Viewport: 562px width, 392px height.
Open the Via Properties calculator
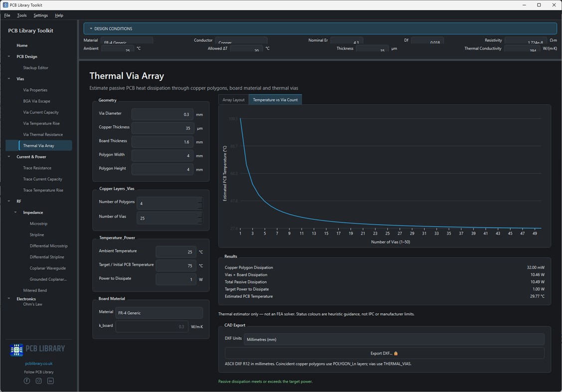click(35, 90)
